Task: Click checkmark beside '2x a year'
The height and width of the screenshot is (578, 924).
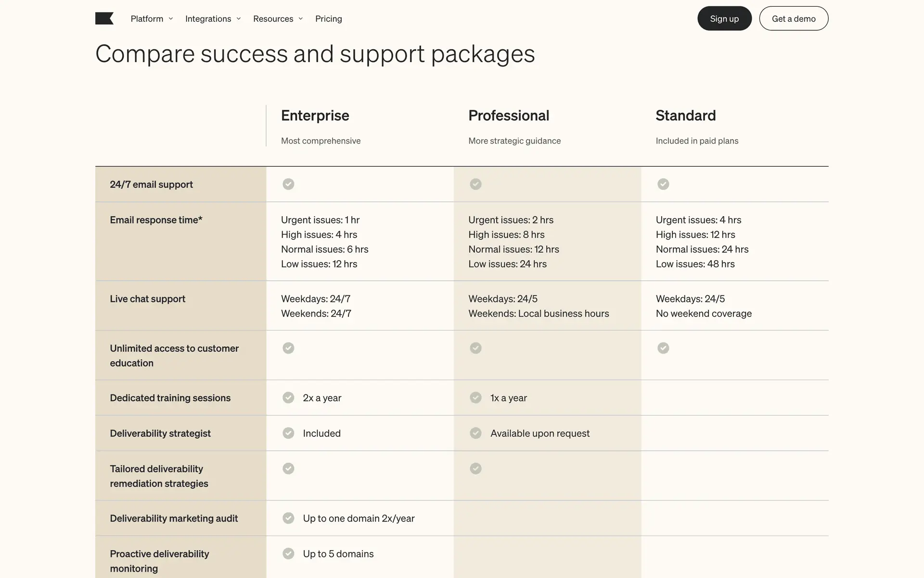Action: pyautogui.click(x=288, y=397)
